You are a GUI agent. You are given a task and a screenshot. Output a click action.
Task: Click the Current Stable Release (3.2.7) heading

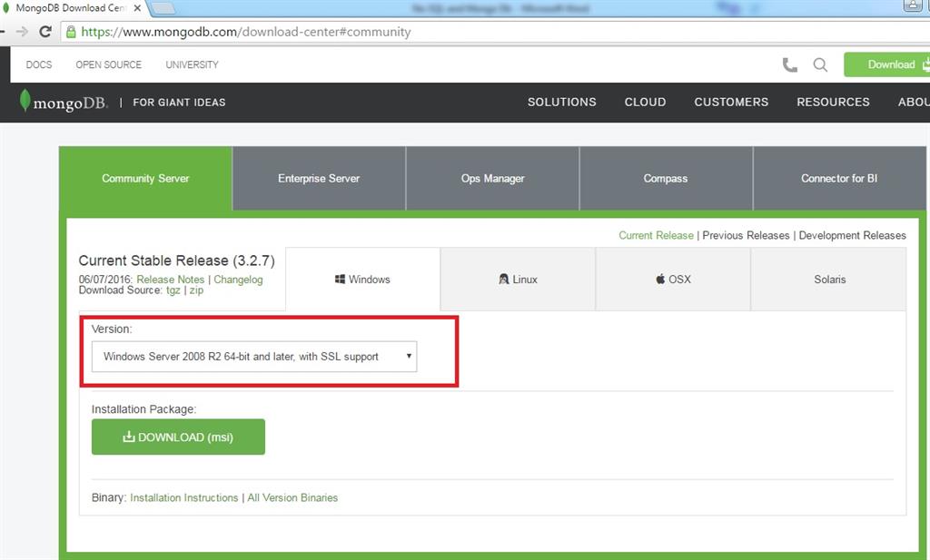pos(177,260)
